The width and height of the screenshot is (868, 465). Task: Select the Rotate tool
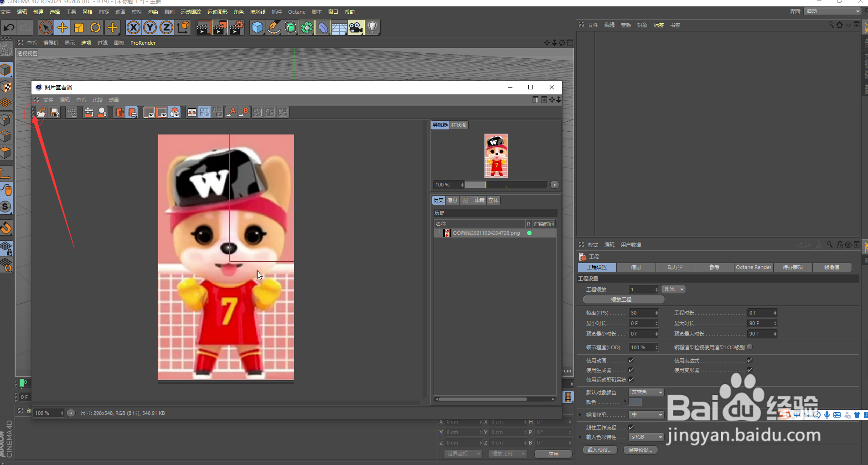coord(95,28)
